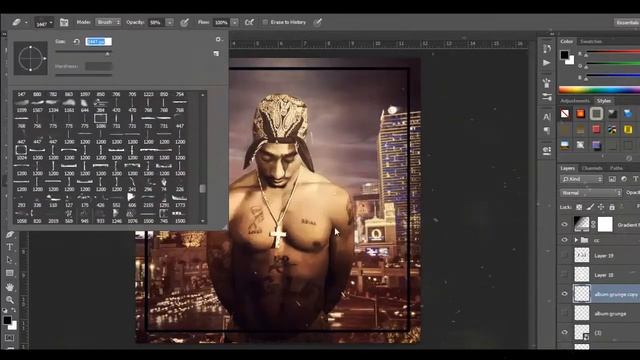Expand the cc layer group

tap(576, 240)
